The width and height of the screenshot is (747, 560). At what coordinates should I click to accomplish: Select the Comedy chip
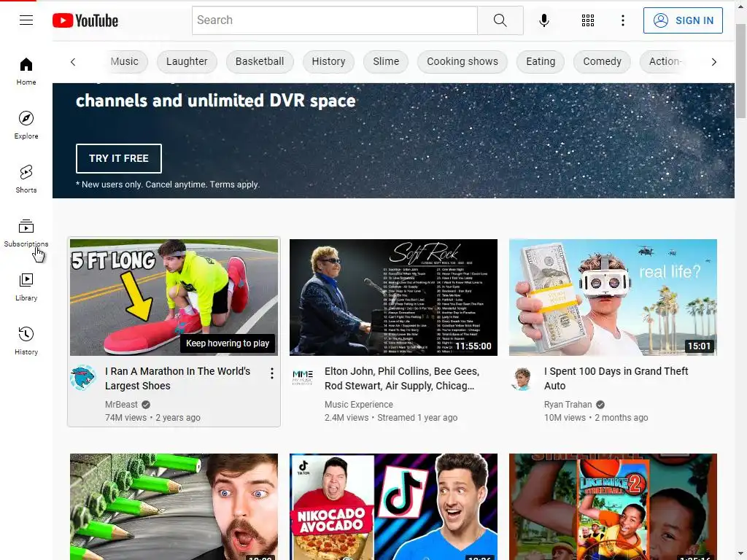602,62
